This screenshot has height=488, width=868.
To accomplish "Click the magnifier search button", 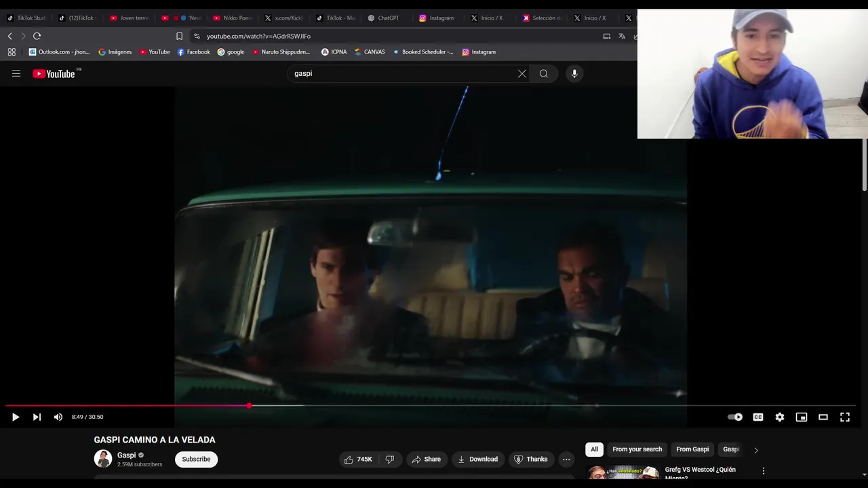I will tap(544, 74).
